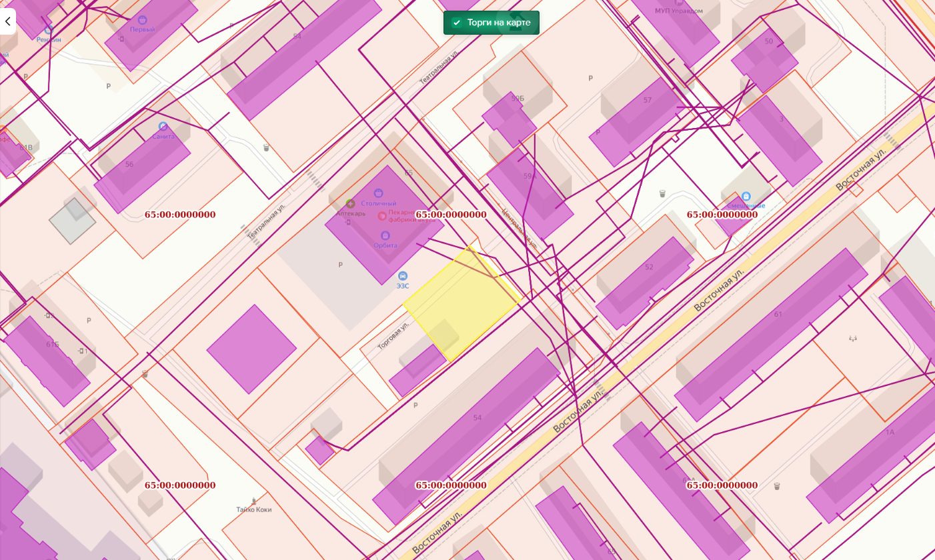The image size is (935, 560).
Task: Click the Пекарня фабрики вкуса marker
Action: 382,215
